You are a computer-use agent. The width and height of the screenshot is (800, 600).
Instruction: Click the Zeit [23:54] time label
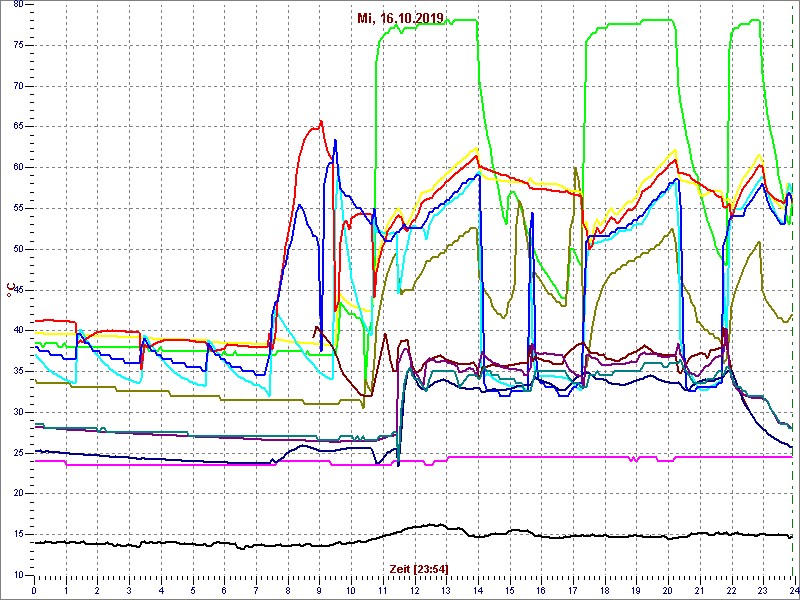(x=419, y=568)
